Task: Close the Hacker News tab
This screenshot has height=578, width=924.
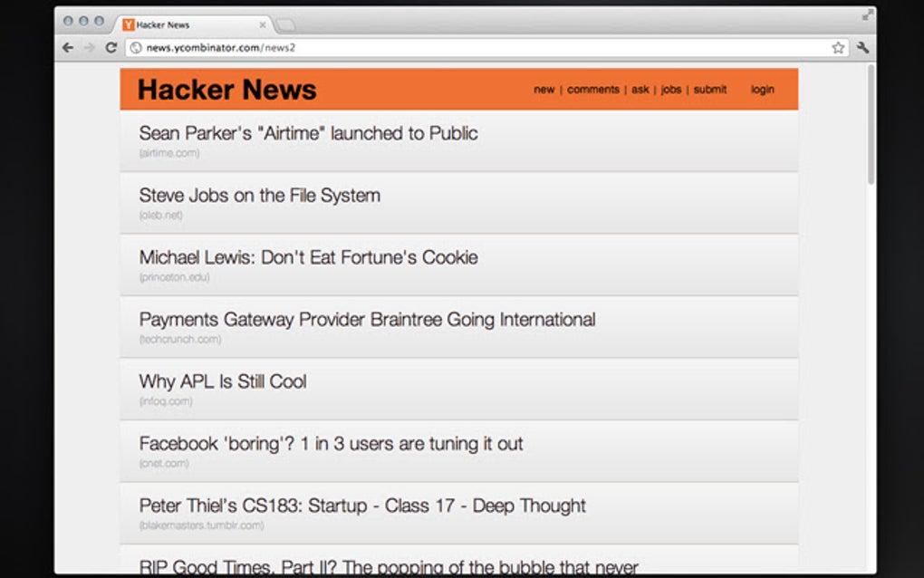Action: 263,24
